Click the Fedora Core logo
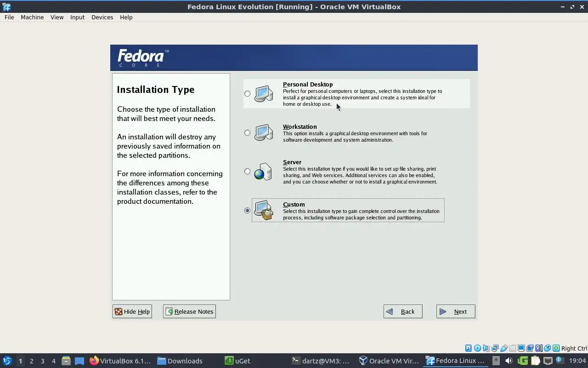Viewport: 588px width, 368px height. coord(143,58)
